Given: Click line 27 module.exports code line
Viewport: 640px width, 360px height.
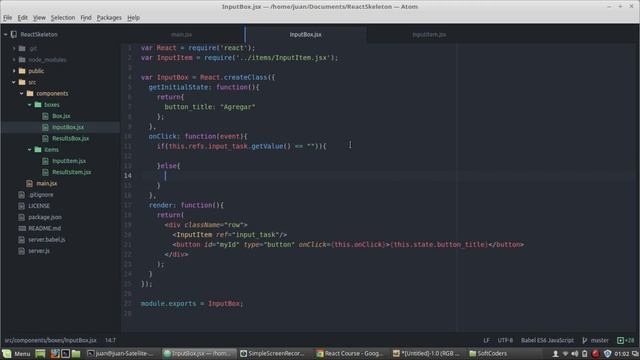Looking at the screenshot, I should [x=192, y=304].
